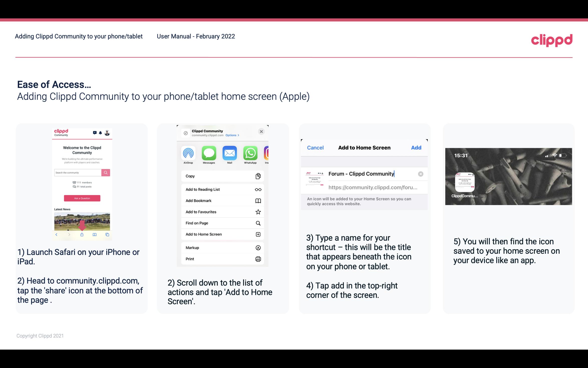Click the clippd logo in top-right corner
This screenshot has width=588, height=368.
[552, 39]
